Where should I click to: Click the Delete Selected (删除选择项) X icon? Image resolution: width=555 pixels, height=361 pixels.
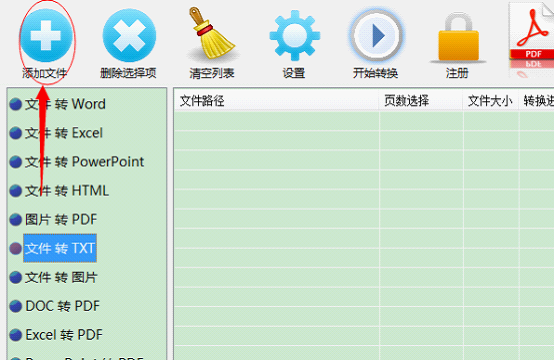click(129, 35)
